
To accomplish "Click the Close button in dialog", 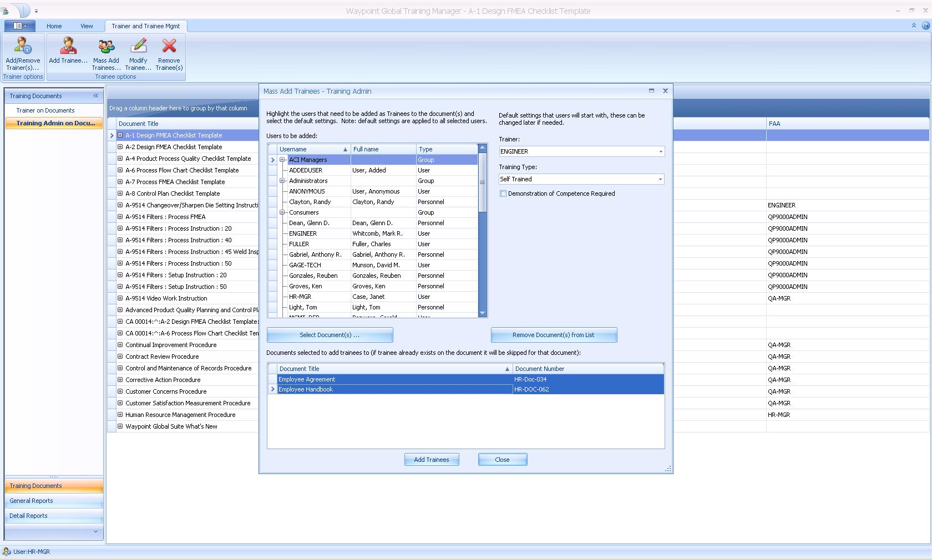I will click(502, 460).
